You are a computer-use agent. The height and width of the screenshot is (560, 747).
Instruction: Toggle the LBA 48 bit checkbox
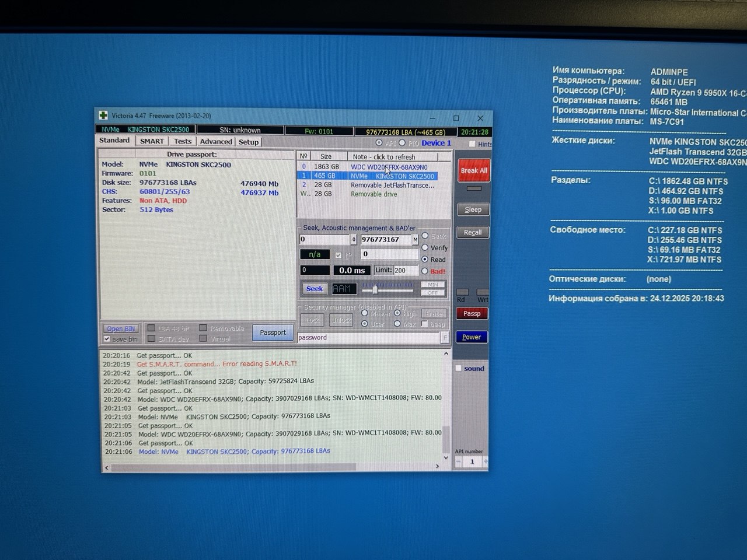[x=151, y=328]
